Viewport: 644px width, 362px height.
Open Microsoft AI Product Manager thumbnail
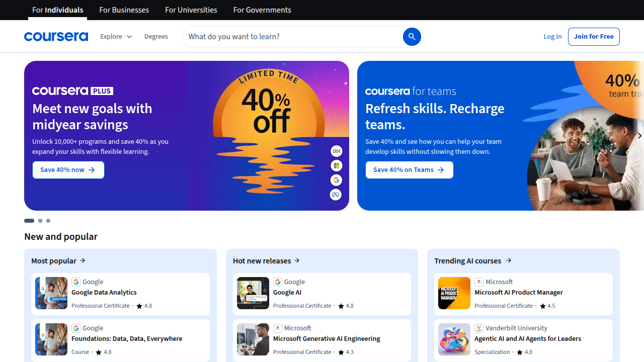tap(454, 293)
